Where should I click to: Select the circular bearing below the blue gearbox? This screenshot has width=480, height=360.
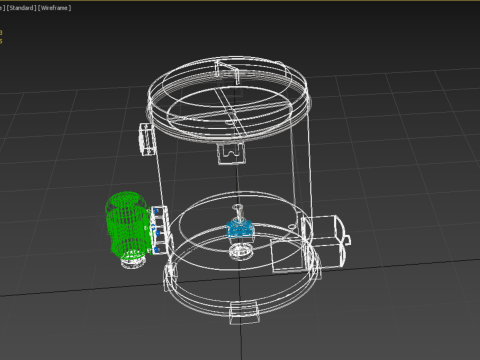pos(241,251)
